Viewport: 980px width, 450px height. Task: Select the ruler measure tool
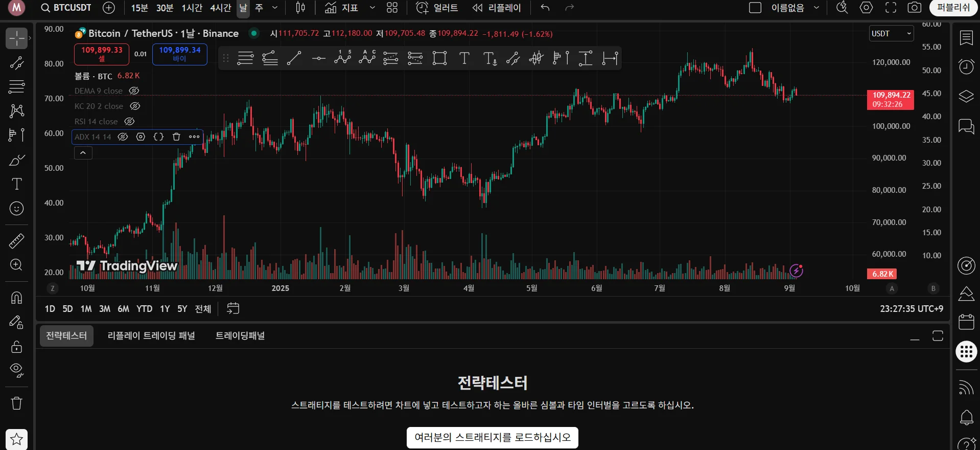16,240
